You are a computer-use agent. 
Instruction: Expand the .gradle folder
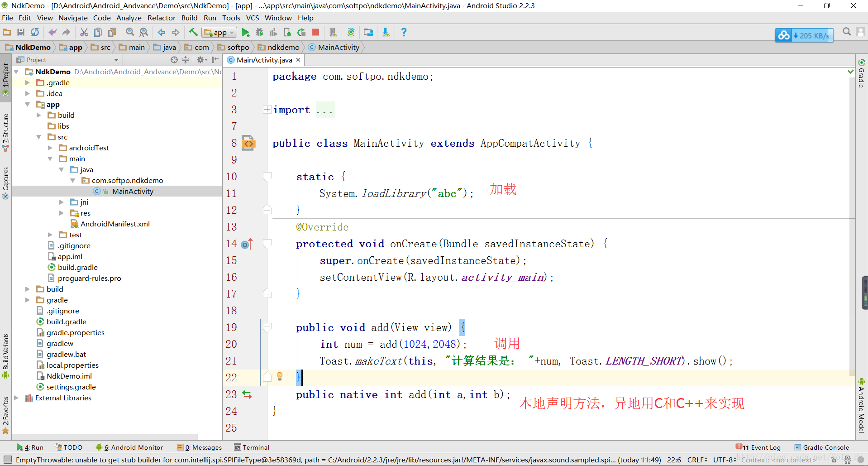point(27,82)
